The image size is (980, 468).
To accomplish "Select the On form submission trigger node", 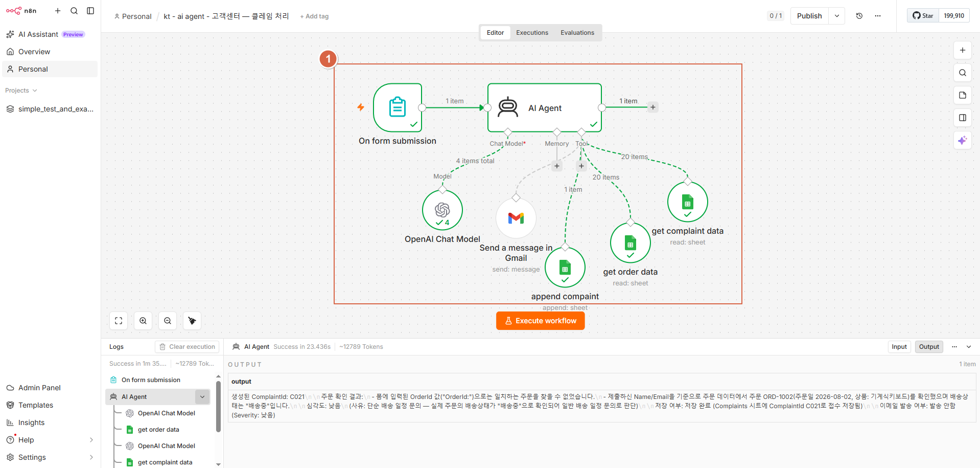I will pos(398,108).
